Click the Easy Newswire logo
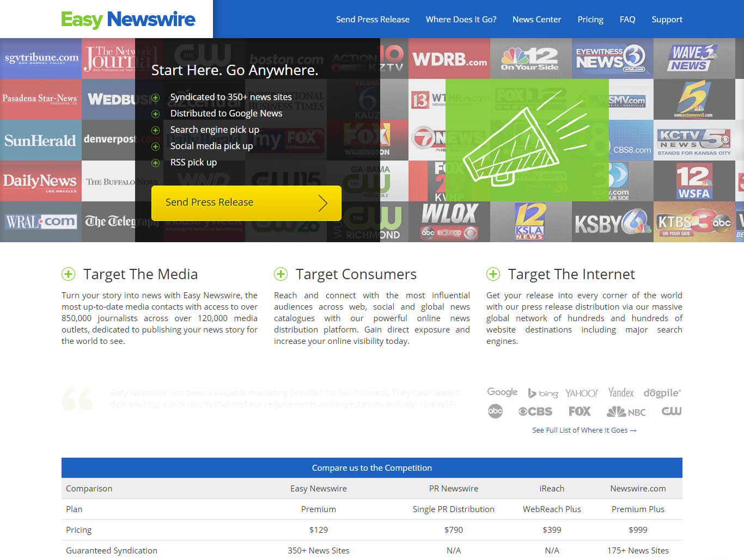This screenshot has width=744, height=560. [128, 20]
